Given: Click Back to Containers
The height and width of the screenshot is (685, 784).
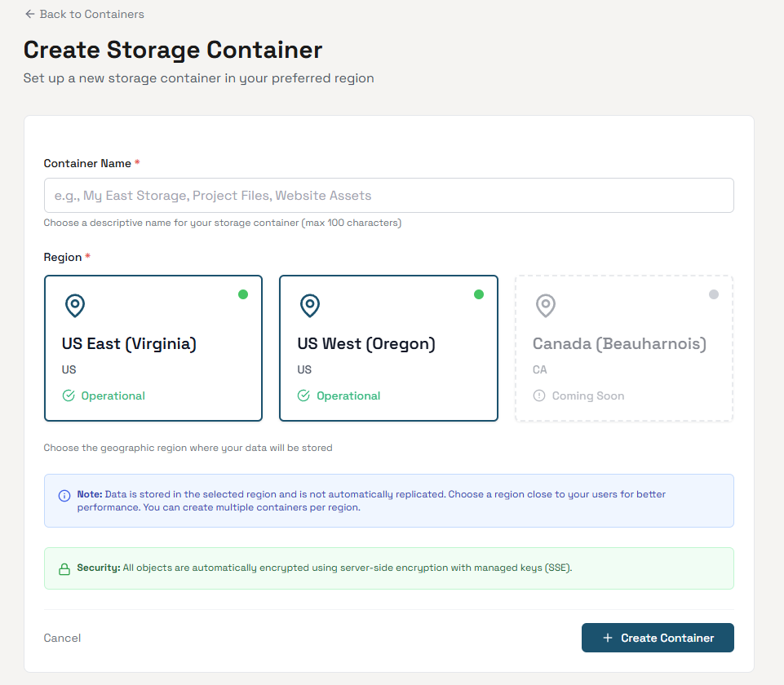Looking at the screenshot, I should pos(84,14).
